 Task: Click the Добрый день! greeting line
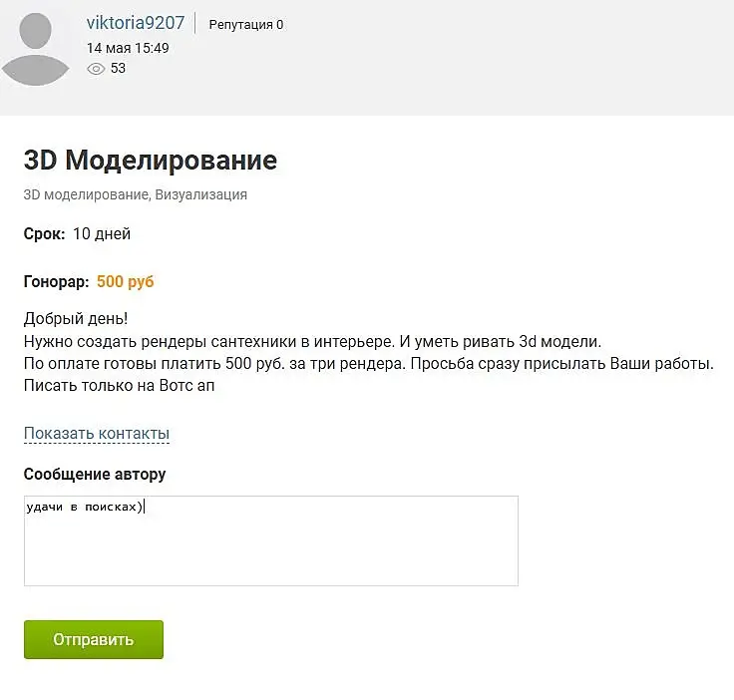76,319
